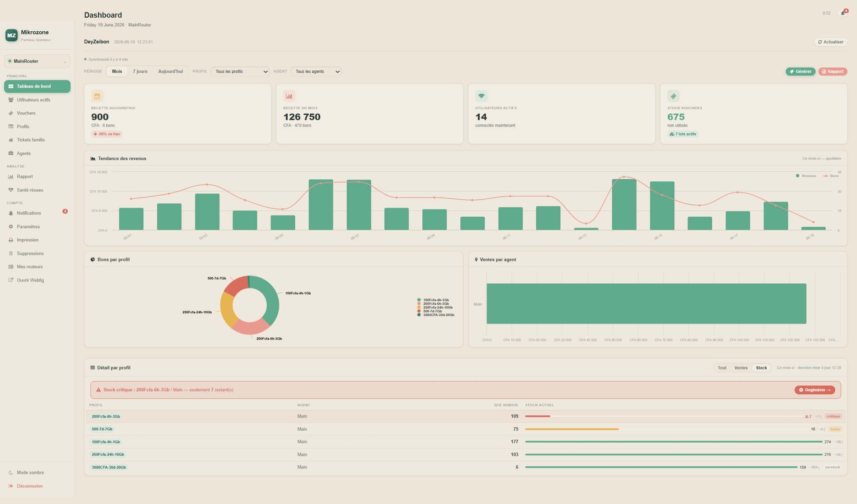The width and height of the screenshot is (857, 504).
Task: Click the Main agent sales bar
Action: pos(646,304)
